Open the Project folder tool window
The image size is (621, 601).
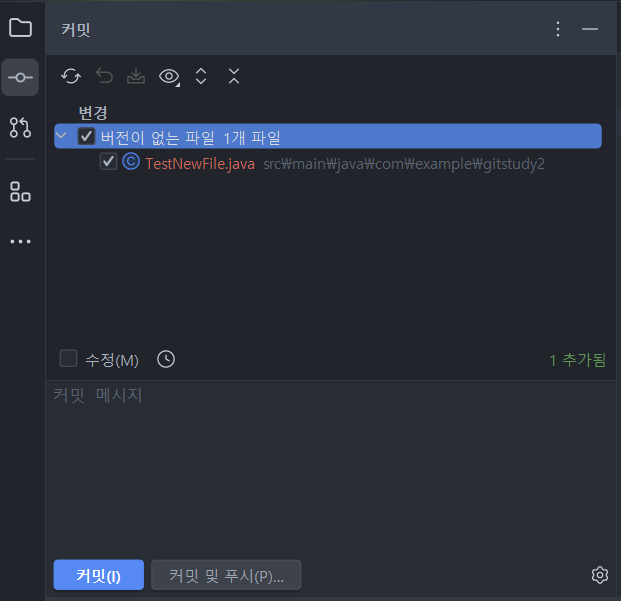tap(20, 28)
